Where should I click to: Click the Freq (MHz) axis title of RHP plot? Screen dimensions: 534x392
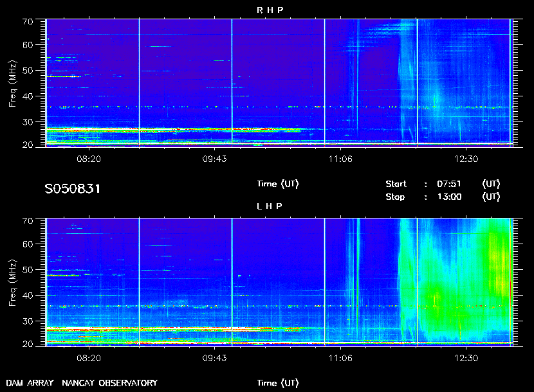point(13,84)
